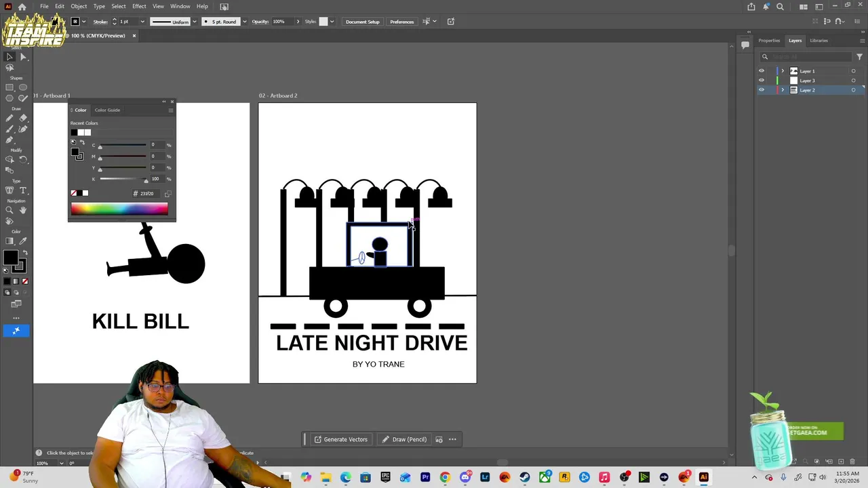Close the document tab
Screen dimensions: 868x488
(134, 35)
